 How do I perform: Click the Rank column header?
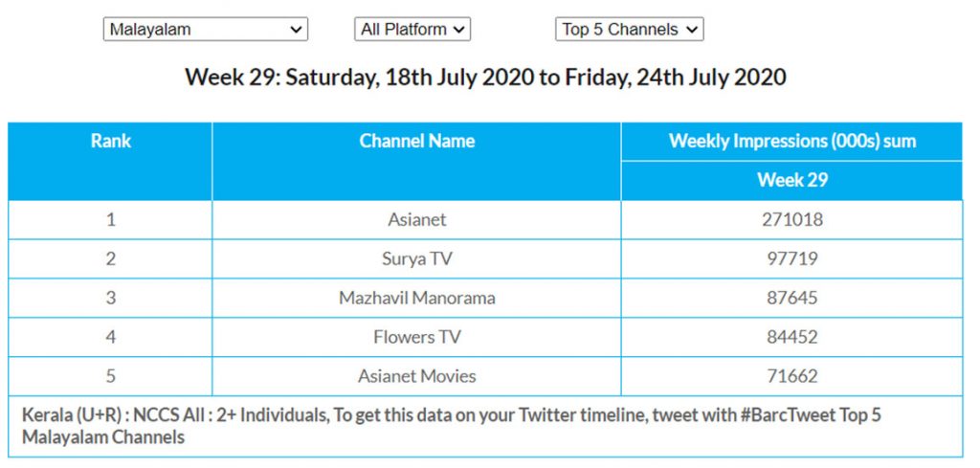point(111,142)
